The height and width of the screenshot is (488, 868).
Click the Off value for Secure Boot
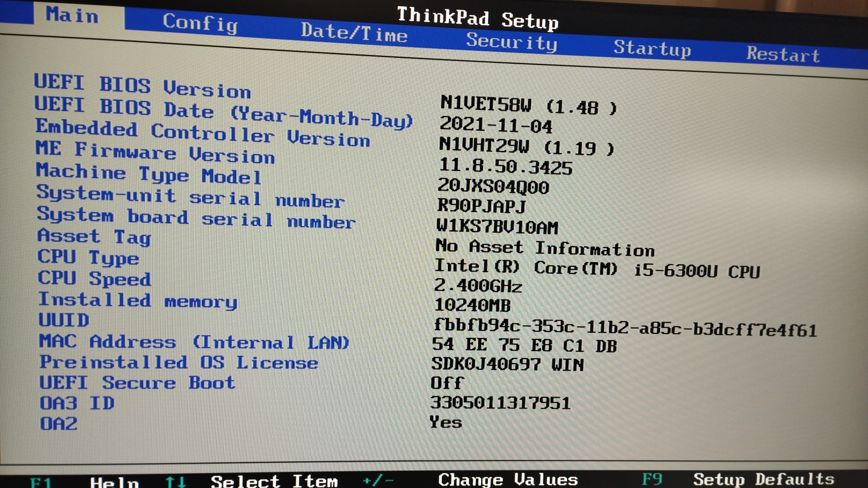[447, 383]
